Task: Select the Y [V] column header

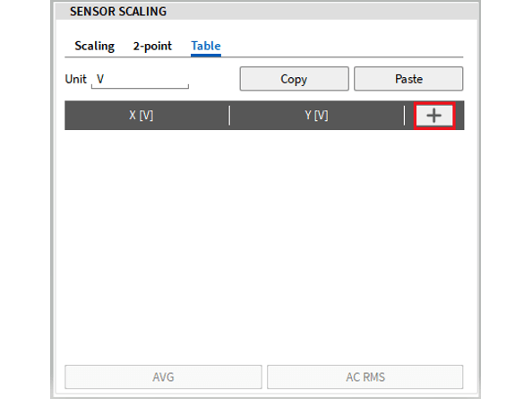Action: pos(316,116)
